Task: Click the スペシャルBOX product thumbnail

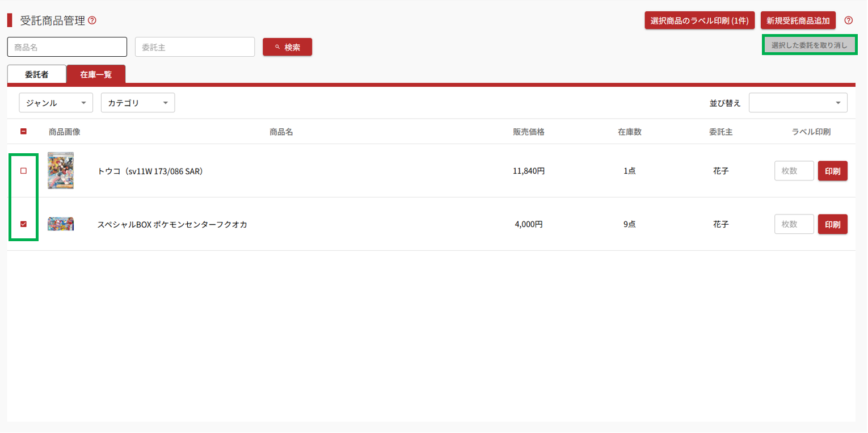Action: click(61, 224)
